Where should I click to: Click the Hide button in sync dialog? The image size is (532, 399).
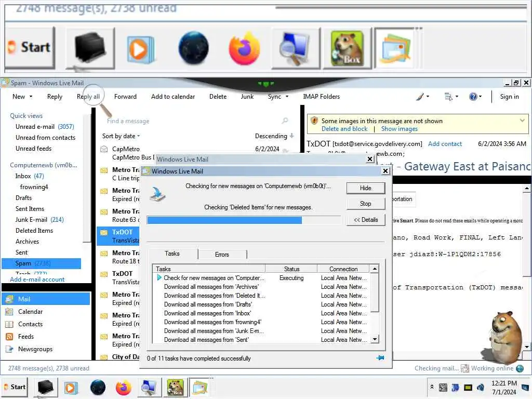pos(365,188)
